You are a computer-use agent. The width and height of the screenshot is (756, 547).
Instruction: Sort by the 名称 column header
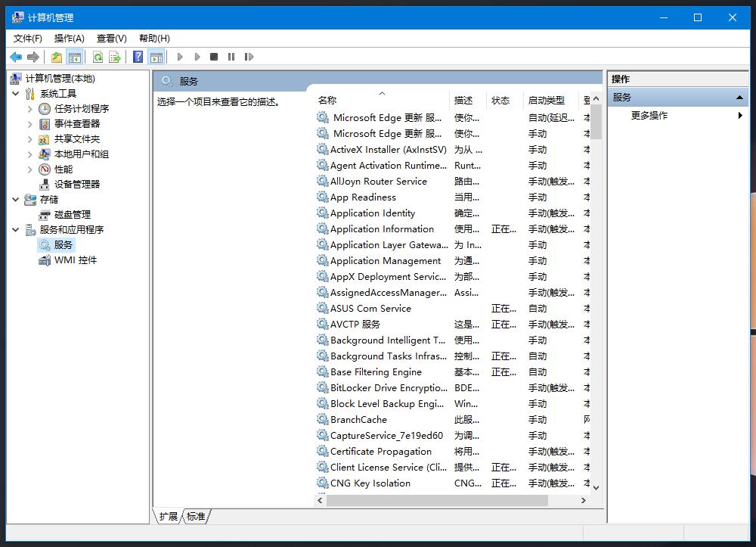pyautogui.click(x=381, y=100)
